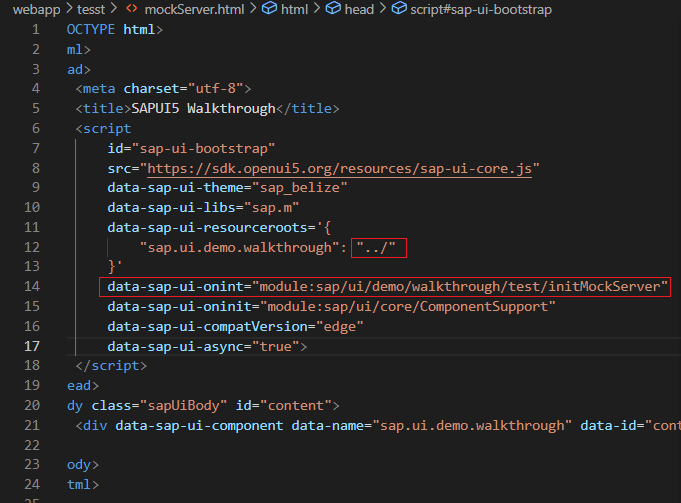Click cube icon beside script#sap-ui-bootstrap
This screenshot has width=681, height=503.
click(399, 8)
